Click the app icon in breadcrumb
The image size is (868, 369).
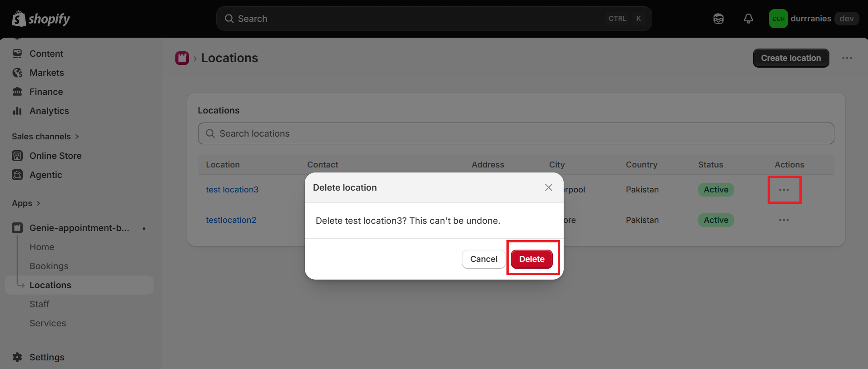click(x=182, y=58)
